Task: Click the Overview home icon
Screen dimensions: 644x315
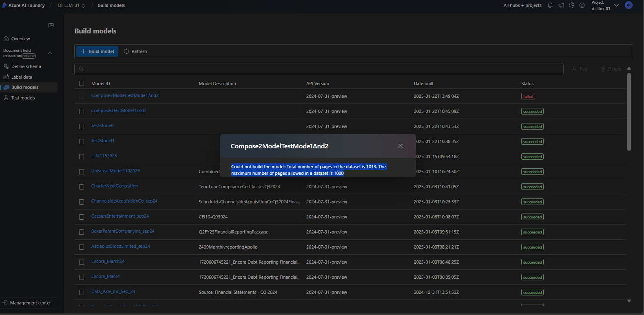Action: [x=6, y=39]
